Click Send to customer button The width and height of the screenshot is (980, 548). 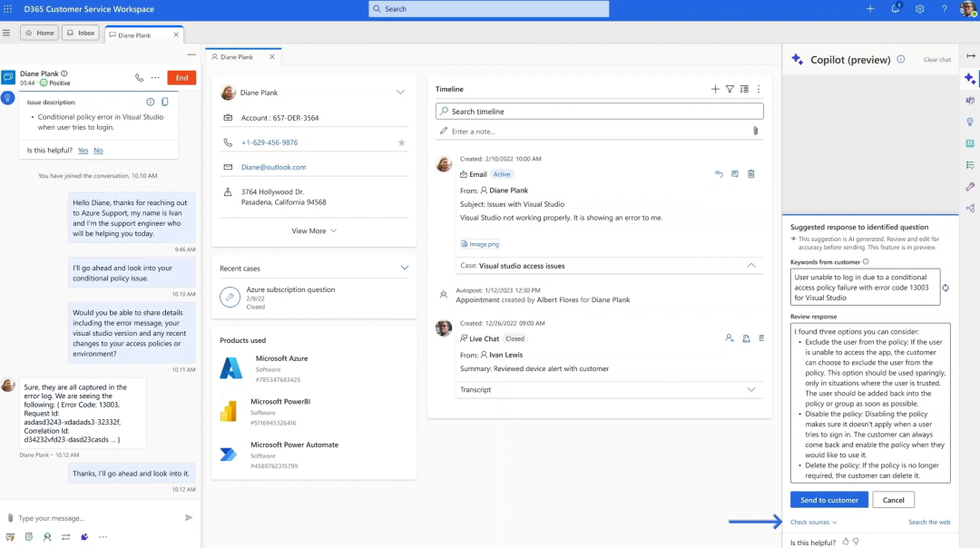point(828,500)
